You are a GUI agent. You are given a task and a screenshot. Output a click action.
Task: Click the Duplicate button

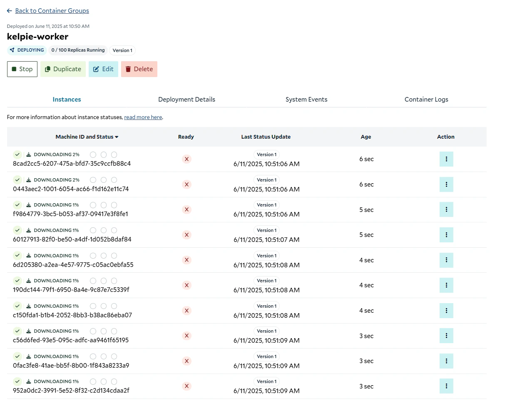pyautogui.click(x=63, y=69)
